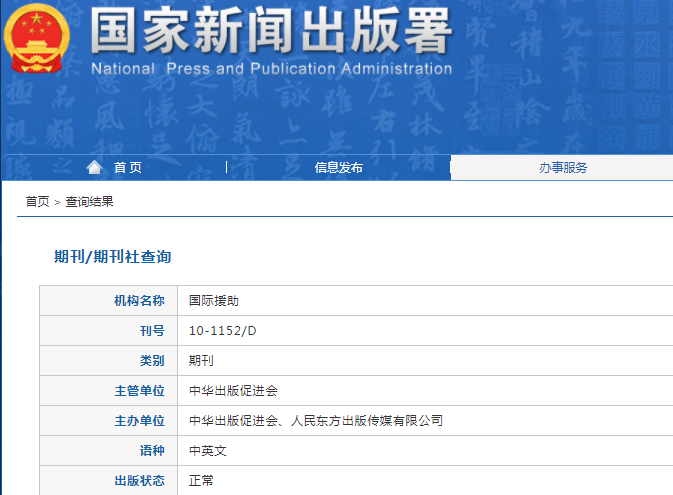This screenshot has height=495, width=673.
Task: Open the 首页 navigation tab
Action: [127, 167]
